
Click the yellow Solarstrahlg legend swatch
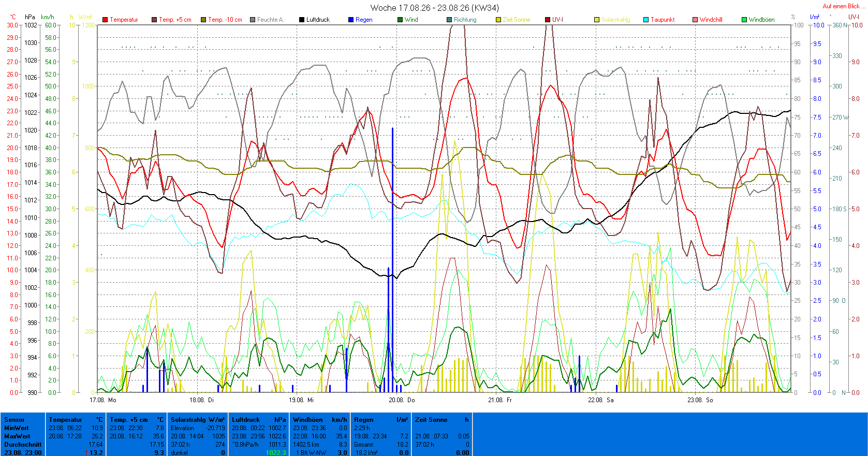(x=597, y=20)
